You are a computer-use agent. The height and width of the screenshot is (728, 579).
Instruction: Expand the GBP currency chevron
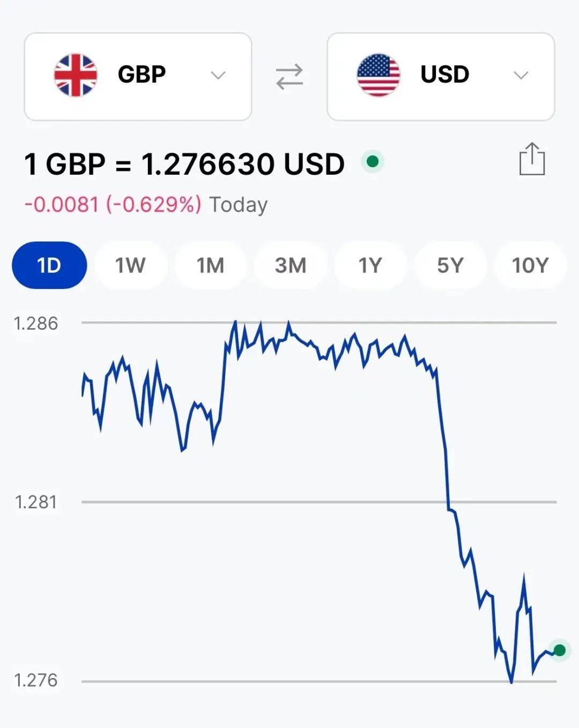(218, 75)
